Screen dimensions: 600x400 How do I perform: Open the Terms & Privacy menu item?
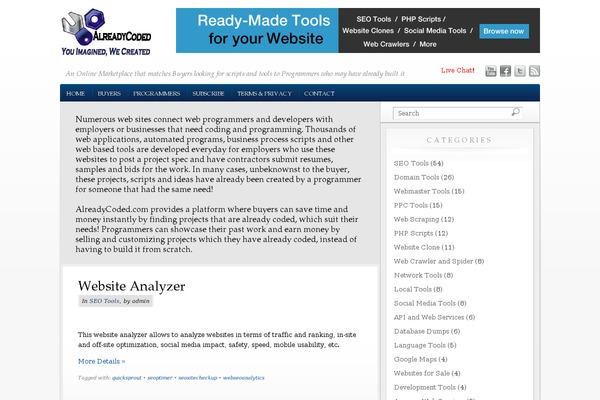coord(264,93)
